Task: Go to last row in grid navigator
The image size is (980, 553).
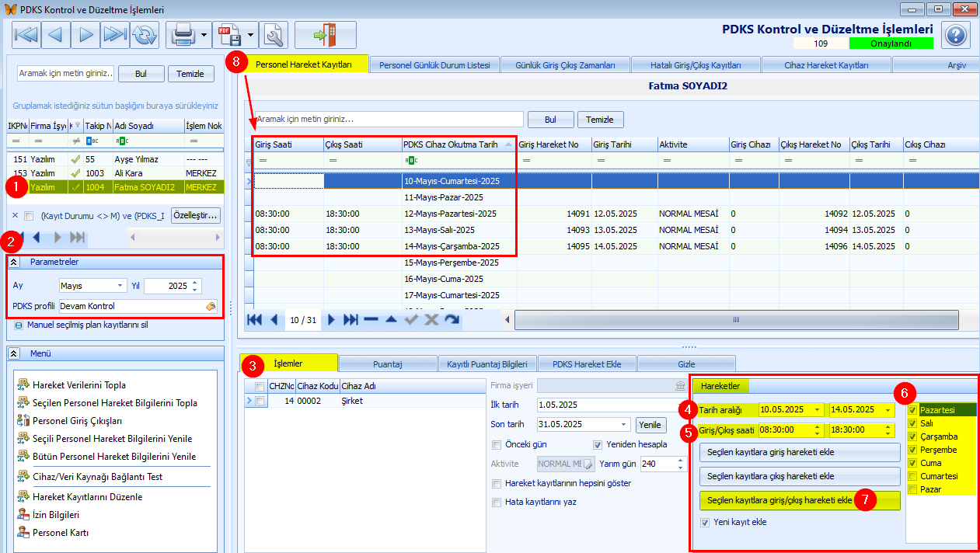Action: tap(350, 319)
